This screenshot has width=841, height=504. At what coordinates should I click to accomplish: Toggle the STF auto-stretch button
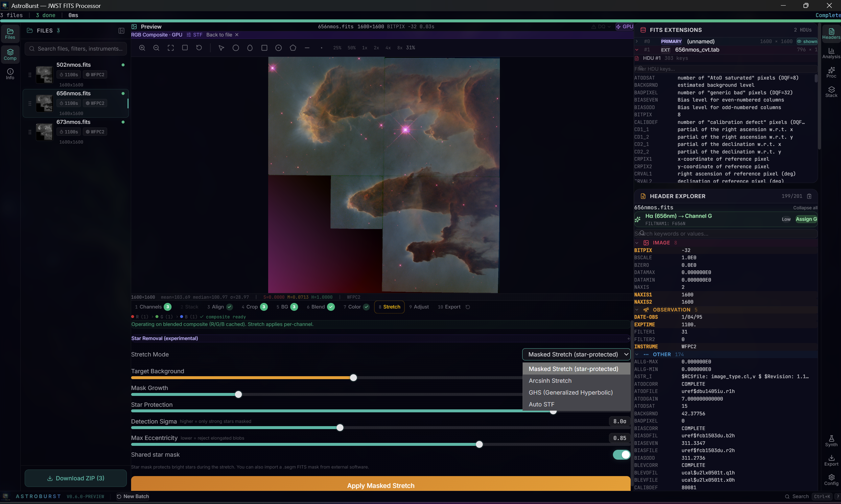pyautogui.click(x=194, y=34)
